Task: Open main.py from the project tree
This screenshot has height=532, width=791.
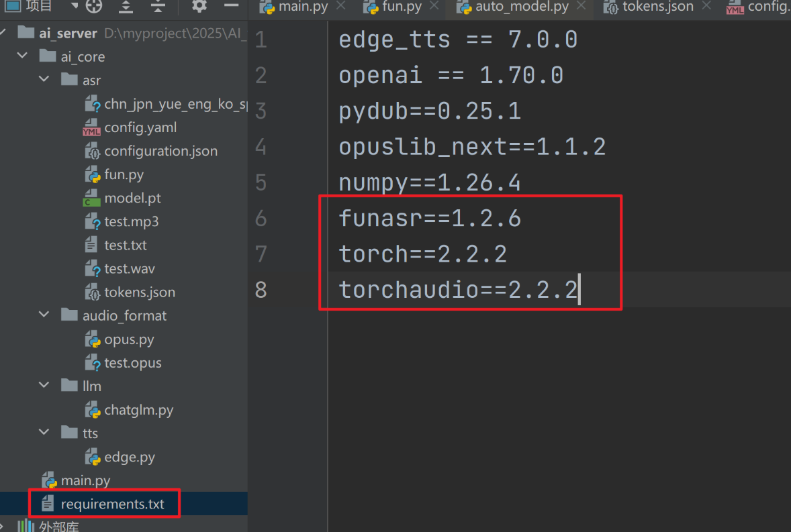Action: (x=85, y=480)
